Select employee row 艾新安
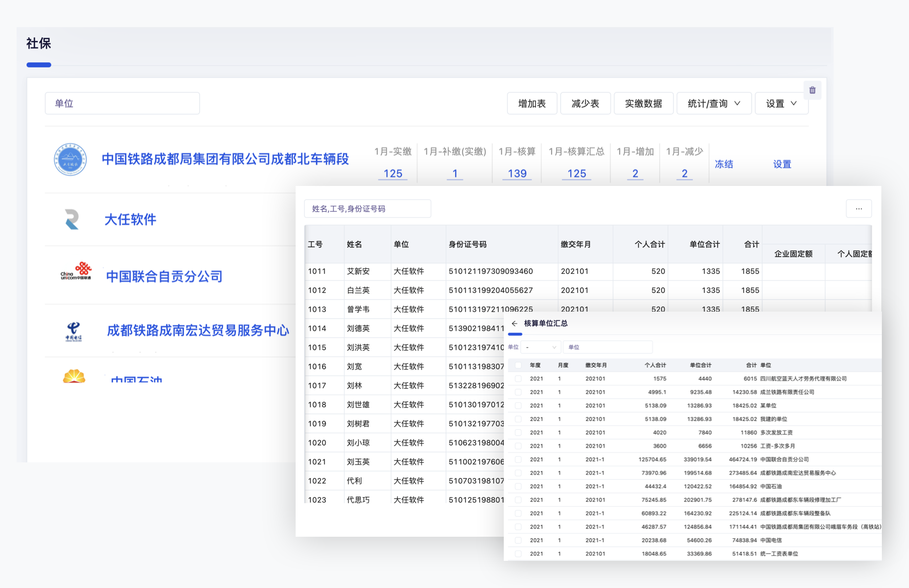The height and width of the screenshot is (588, 909). point(588,271)
